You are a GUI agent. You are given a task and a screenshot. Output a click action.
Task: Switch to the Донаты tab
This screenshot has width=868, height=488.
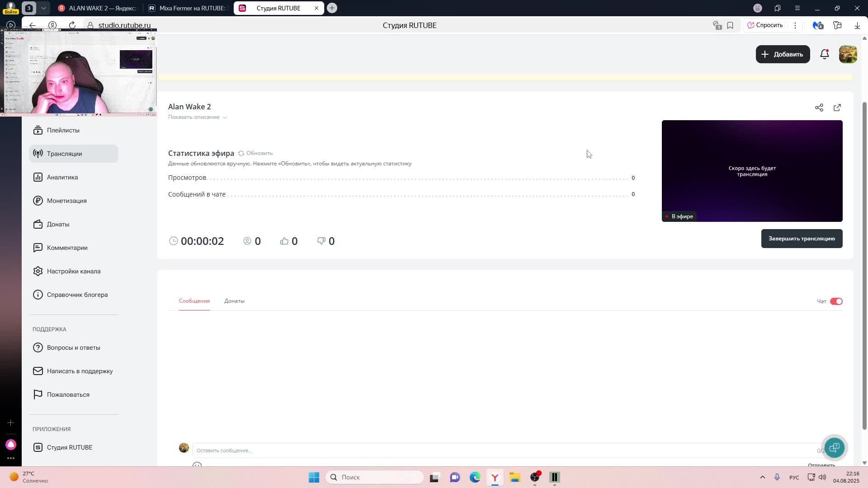pos(234,301)
